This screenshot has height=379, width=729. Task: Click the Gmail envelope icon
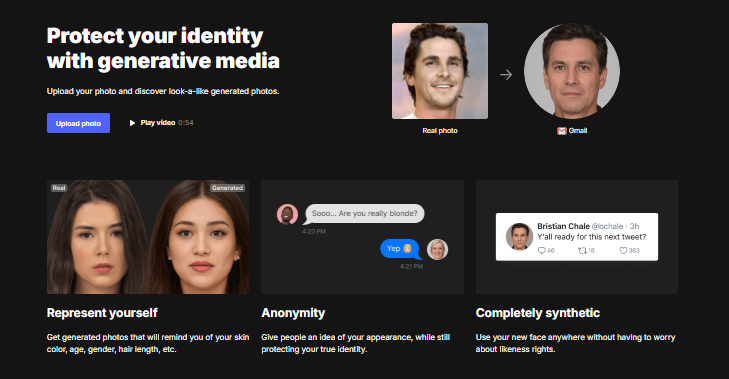click(x=562, y=131)
